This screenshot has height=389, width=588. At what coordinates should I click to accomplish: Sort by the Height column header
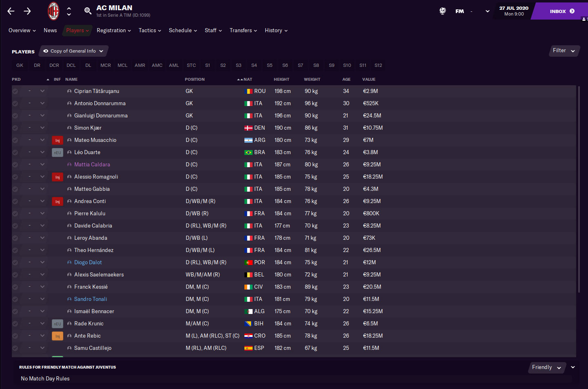click(x=282, y=80)
